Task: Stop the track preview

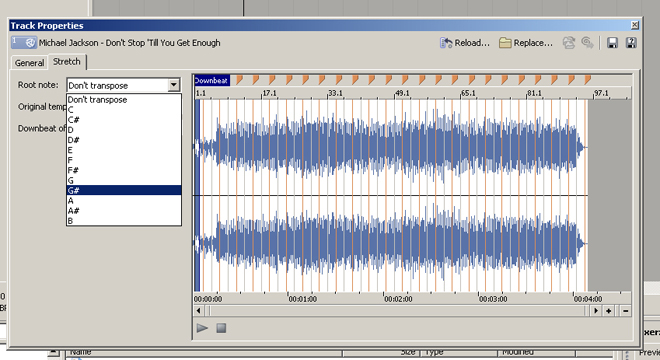Action: click(221, 328)
